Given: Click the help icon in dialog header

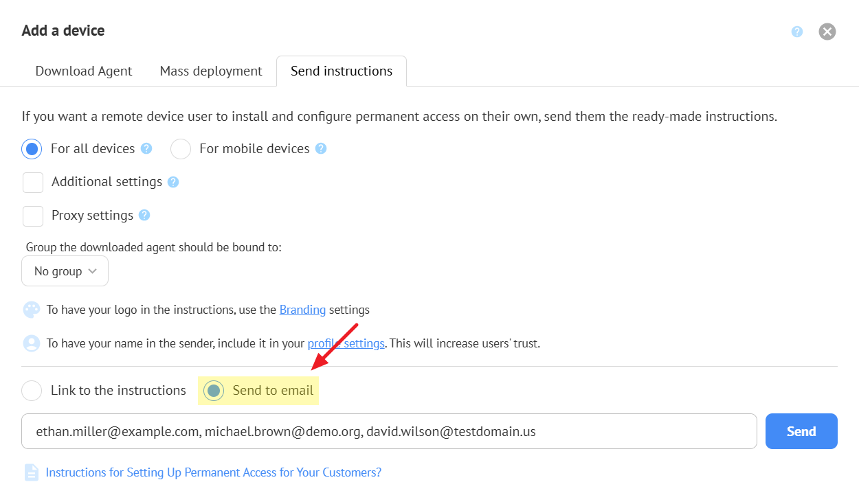Looking at the screenshot, I should [797, 32].
